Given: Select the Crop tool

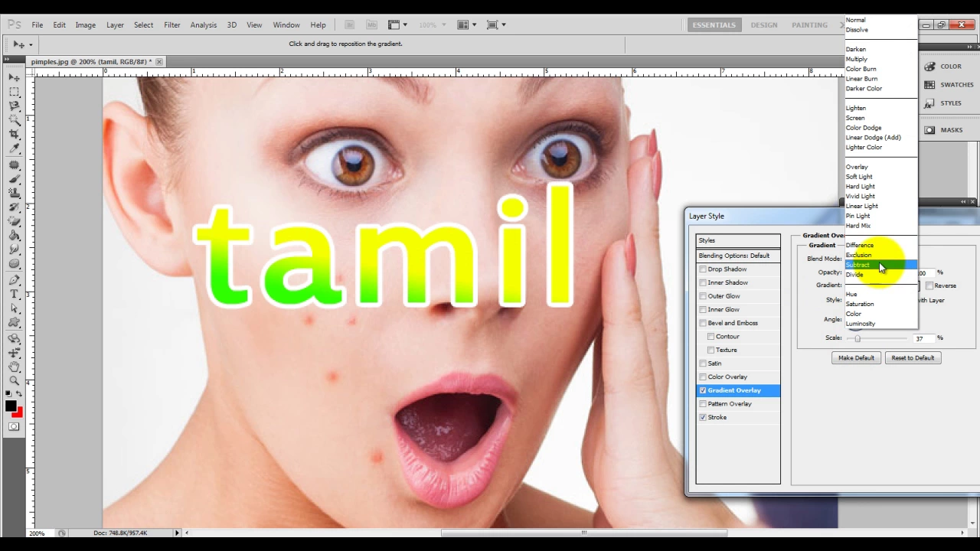Looking at the screenshot, I should [14, 134].
